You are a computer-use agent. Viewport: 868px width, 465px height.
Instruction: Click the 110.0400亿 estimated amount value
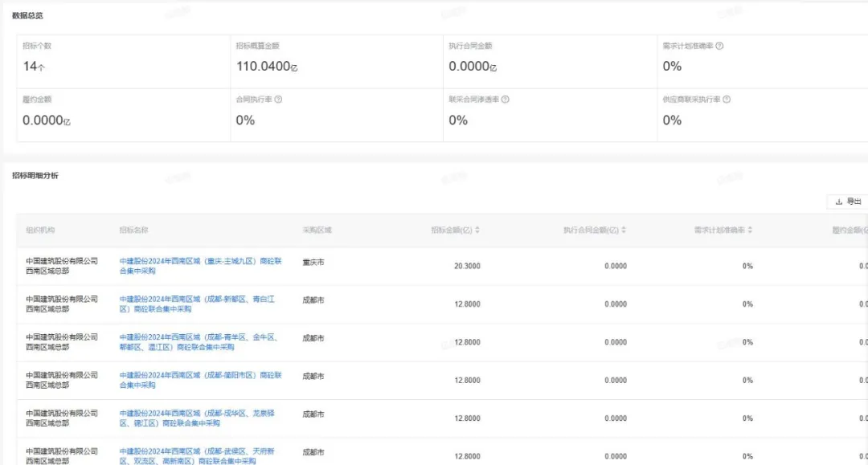[267, 67]
